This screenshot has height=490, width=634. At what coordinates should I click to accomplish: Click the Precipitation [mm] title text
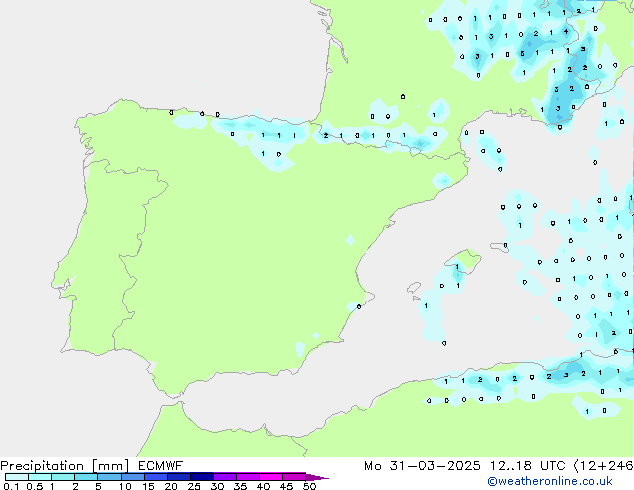(63, 466)
